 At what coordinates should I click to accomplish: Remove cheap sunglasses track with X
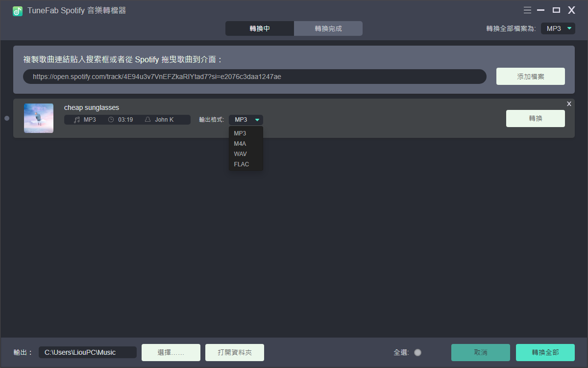point(569,104)
